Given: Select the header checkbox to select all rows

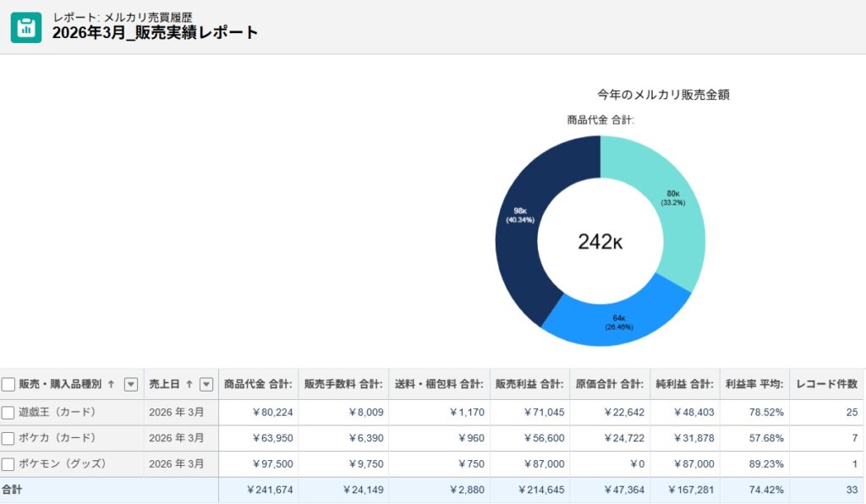Looking at the screenshot, I should coord(10,384).
